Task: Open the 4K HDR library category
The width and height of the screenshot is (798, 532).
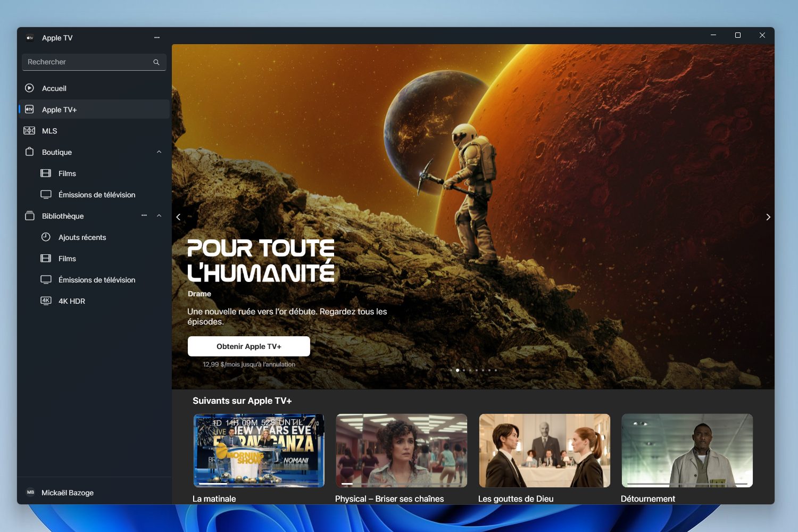Action: click(94, 301)
